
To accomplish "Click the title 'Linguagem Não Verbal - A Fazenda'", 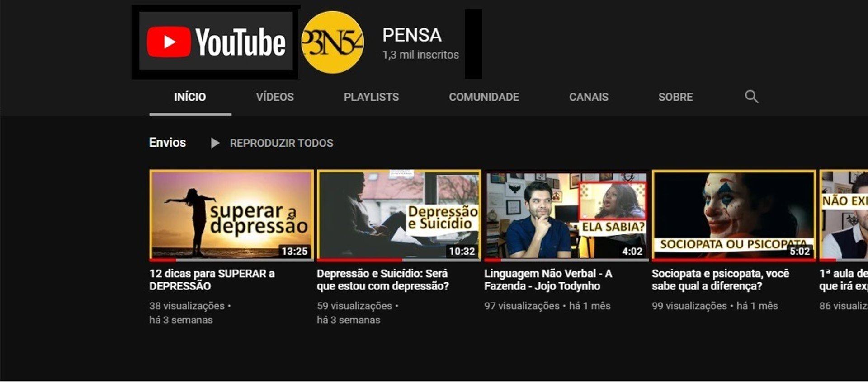I will 548,280.
